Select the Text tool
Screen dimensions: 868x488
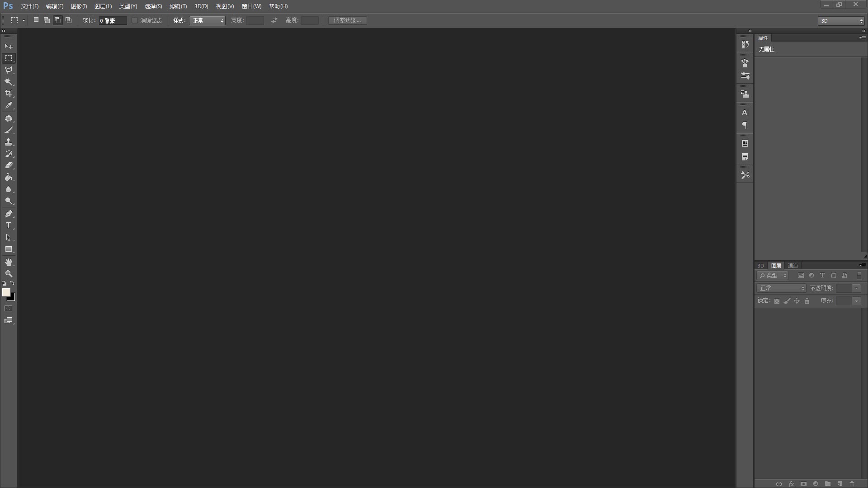(8, 225)
